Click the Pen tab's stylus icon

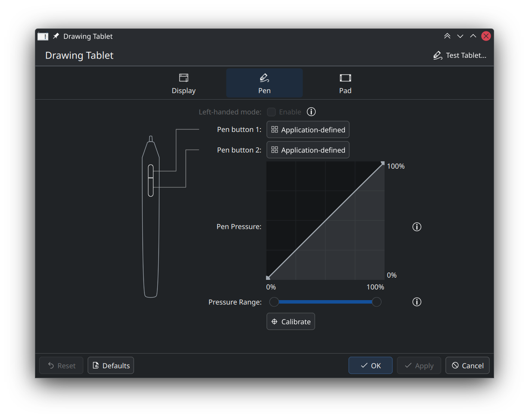(264, 78)
